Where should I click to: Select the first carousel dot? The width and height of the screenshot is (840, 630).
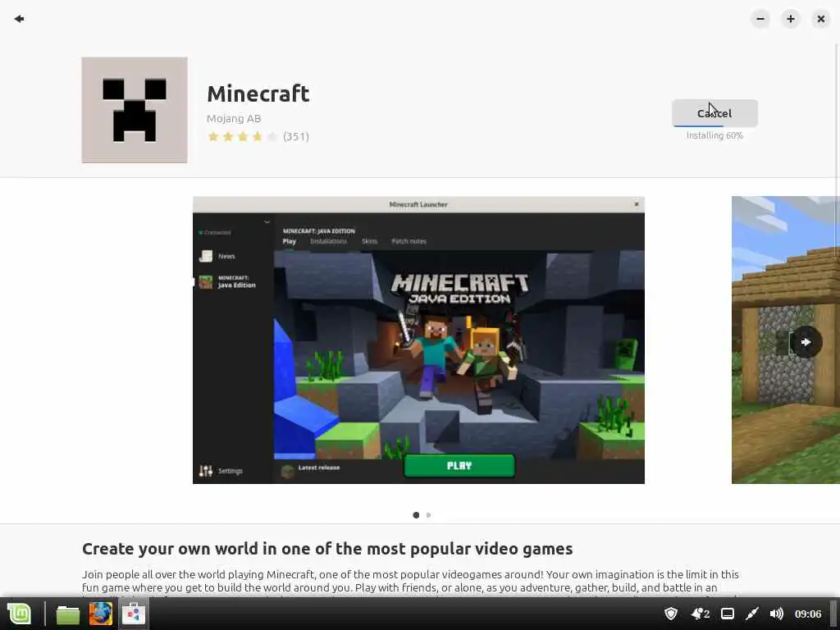(x=416, y=515)
